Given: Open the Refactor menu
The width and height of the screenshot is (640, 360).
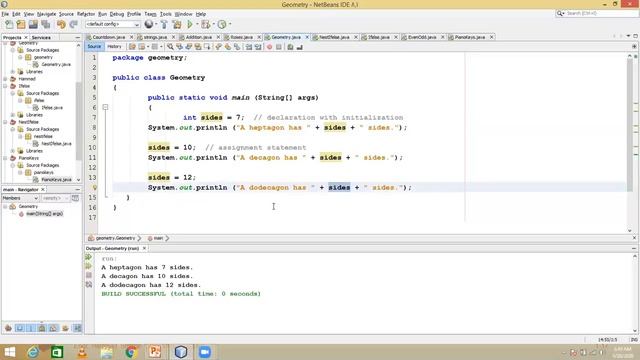Looking at the screenshot, I should point(86,14).
